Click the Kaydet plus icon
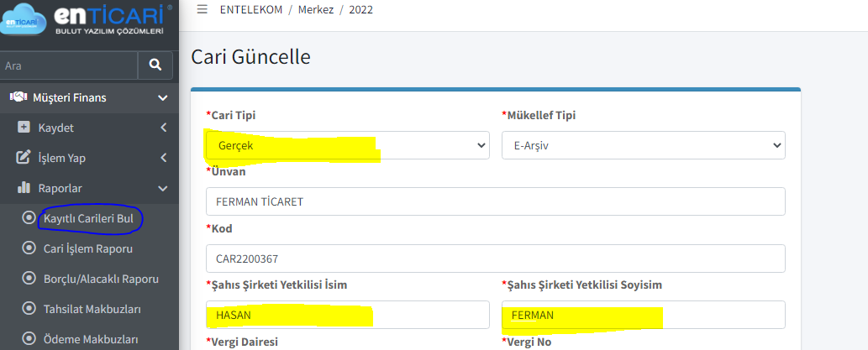This screenshot has height=350, width=868. [24, 128]
